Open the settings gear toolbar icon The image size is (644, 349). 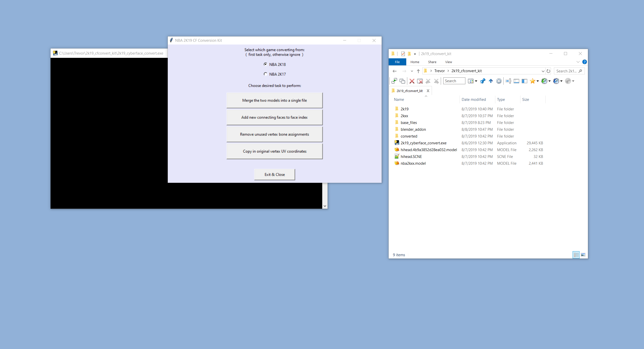coord(499,81)
